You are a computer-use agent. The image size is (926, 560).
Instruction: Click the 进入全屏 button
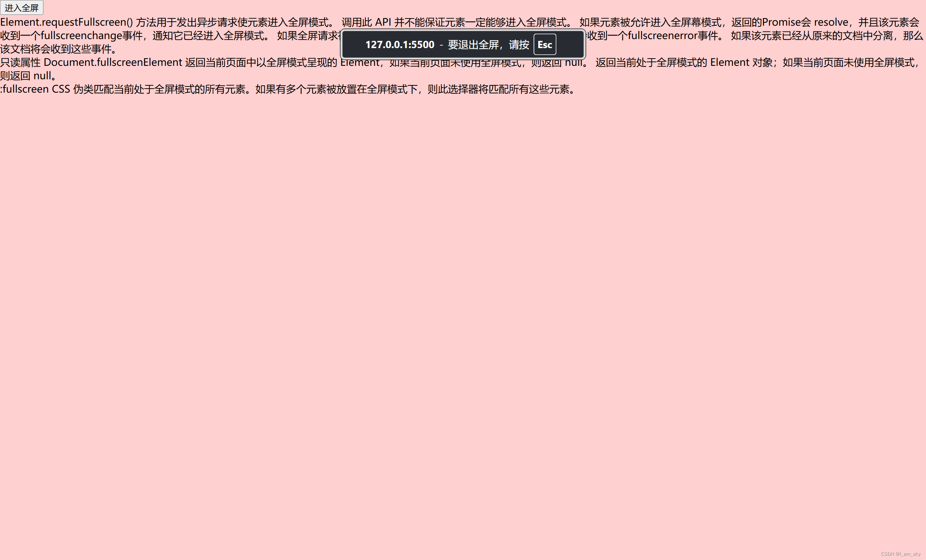(x=21, y=8)
